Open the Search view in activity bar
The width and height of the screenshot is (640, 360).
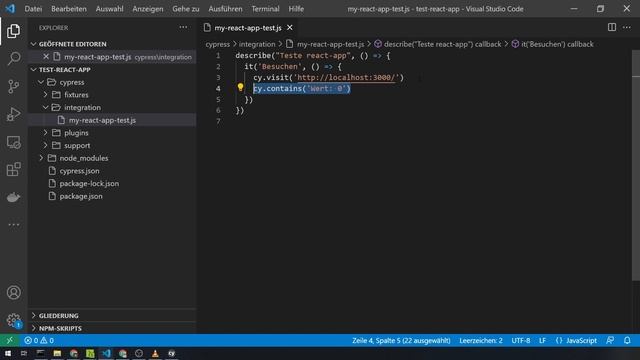coord(13,58)
